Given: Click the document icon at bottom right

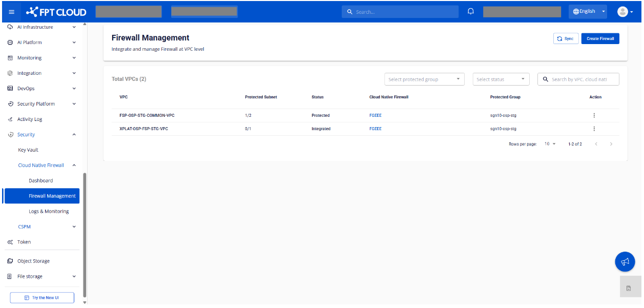Looking at the screenshot, I should [629, 289].
